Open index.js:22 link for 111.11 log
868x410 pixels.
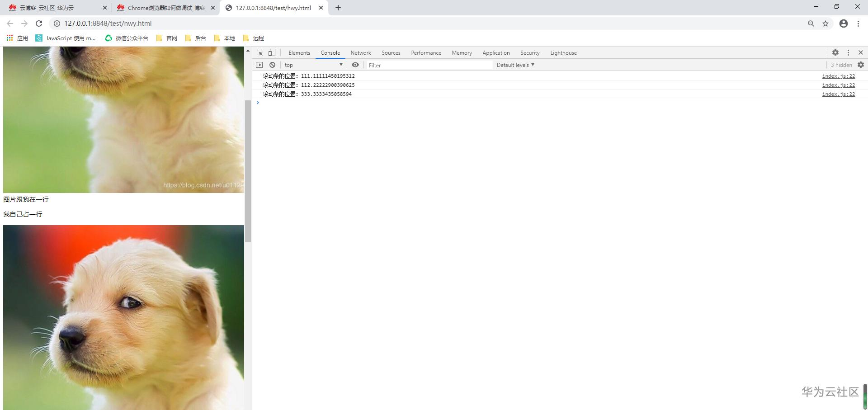click(x=839, y=76)
